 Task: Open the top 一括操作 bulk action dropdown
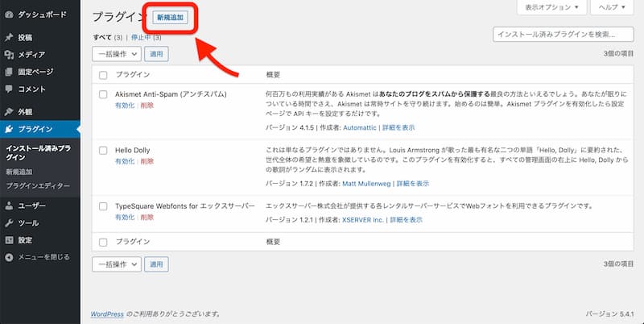[117, 54]
